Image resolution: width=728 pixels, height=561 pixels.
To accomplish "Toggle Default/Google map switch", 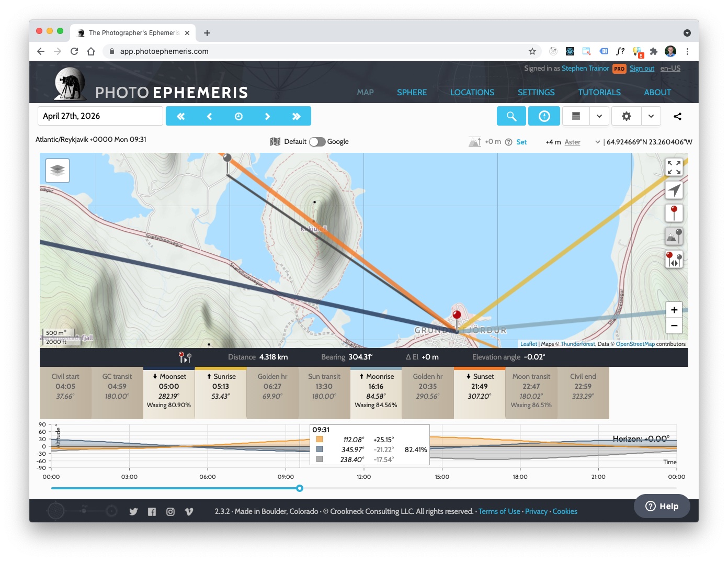I will point(317,142).
